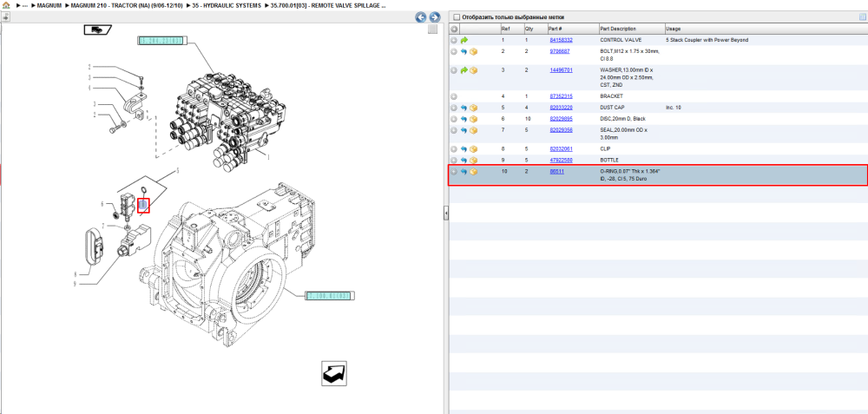The width and height of the screenshot is (868, 414).
Task: Add SEAL row using its round icon
Action: pyautogui.click(x=454, y=130)
